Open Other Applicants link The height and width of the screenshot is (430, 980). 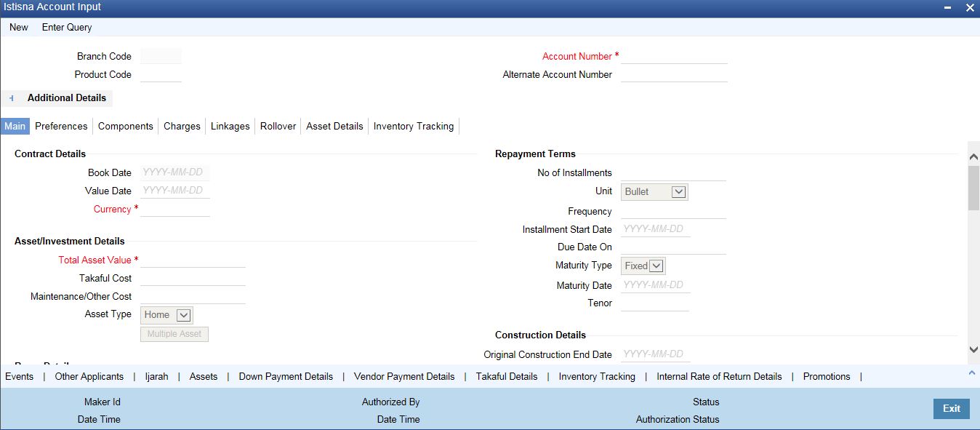(89, 376)
